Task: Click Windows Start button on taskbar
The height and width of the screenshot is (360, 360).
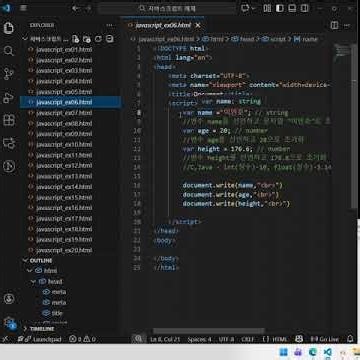Action: 283,352
